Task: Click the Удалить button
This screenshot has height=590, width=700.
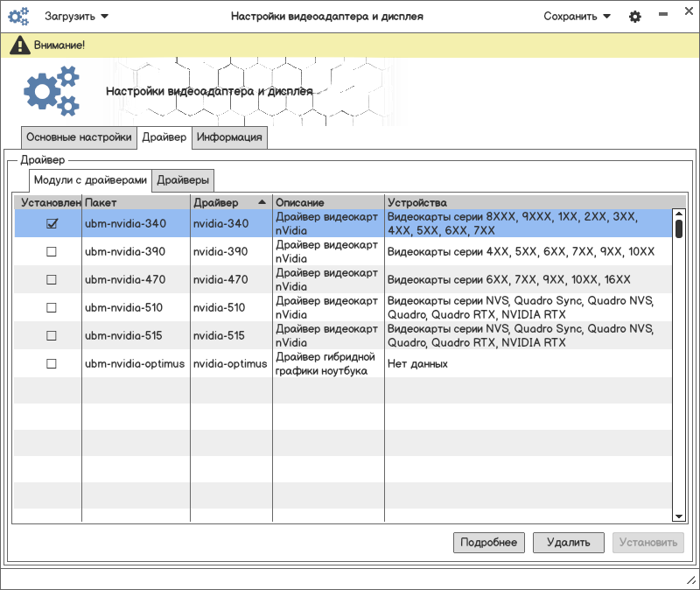Action: [x=568, y=543]
